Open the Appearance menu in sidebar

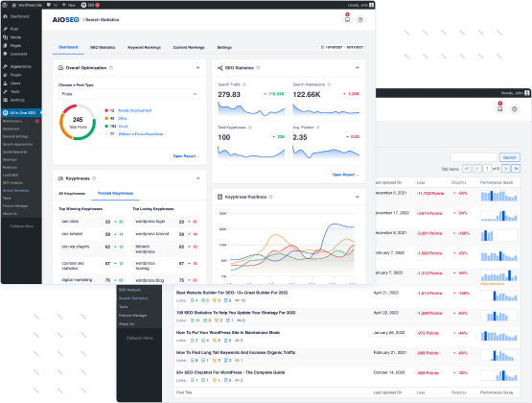tap(20, 66)
